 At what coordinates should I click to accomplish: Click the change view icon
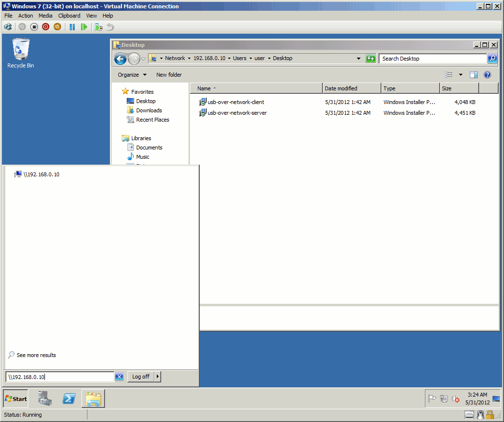tap(449, 75)
